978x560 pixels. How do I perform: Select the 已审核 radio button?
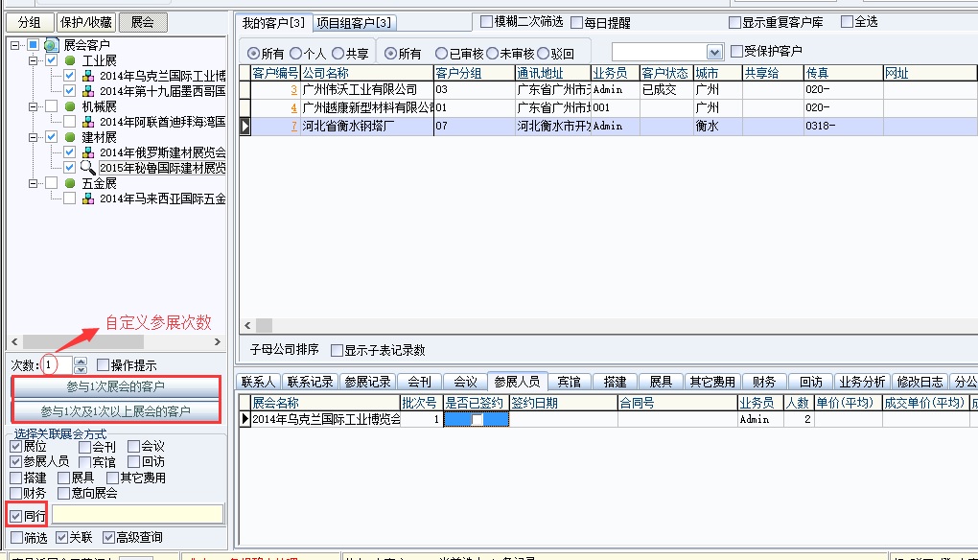441,54
